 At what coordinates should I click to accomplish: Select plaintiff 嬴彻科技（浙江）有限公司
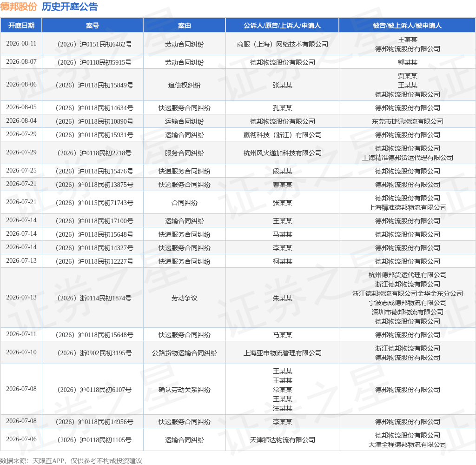coord(282,135)
